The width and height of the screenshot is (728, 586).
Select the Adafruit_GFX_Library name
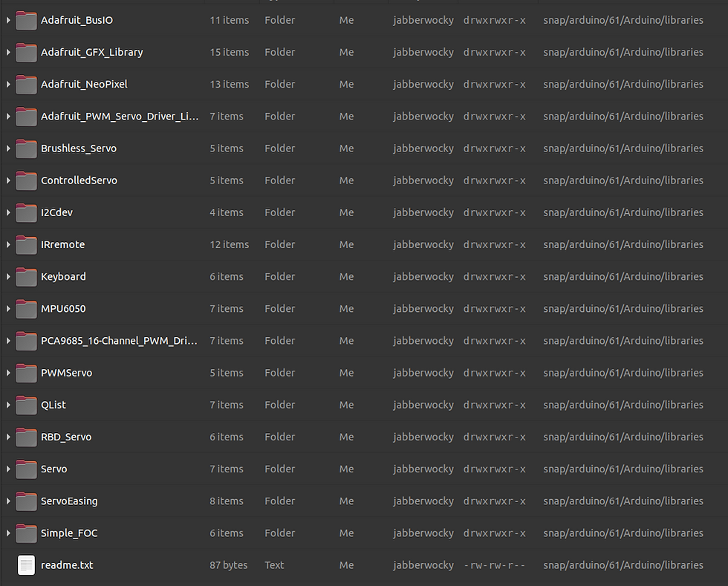click(92, 53)
